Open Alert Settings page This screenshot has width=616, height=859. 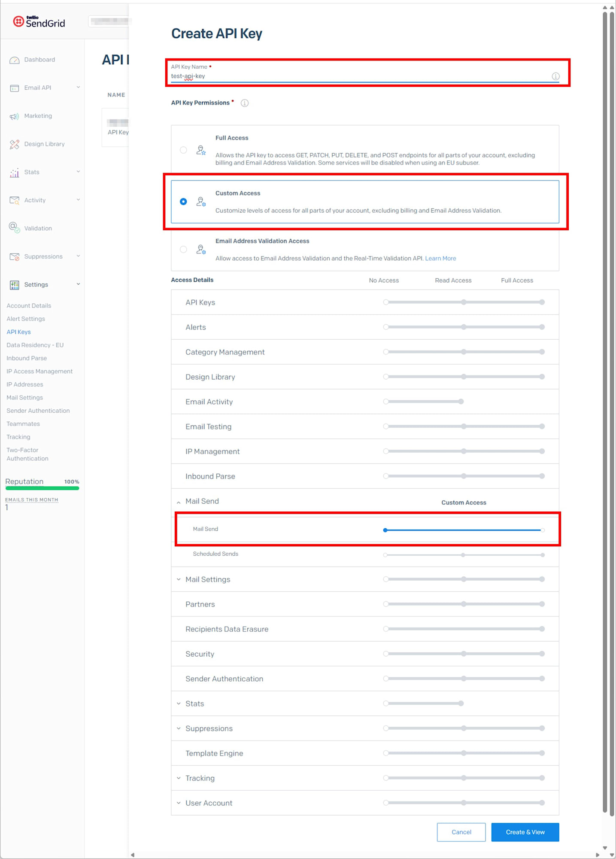(26, 319)
